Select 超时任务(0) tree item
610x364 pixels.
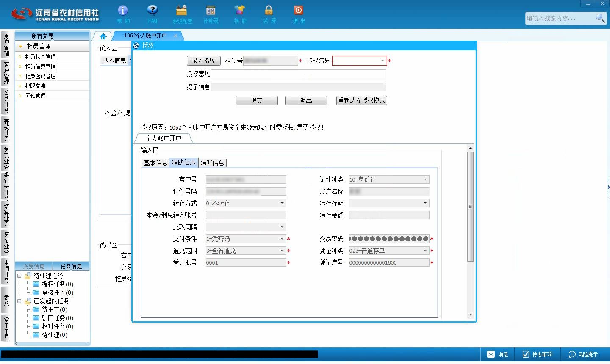click(x=57, y=326)
